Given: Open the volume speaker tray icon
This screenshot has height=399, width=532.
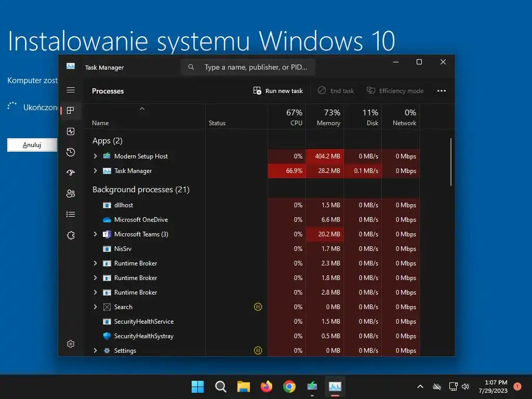Looking at the screenshot, I should (x=465, y=387).
